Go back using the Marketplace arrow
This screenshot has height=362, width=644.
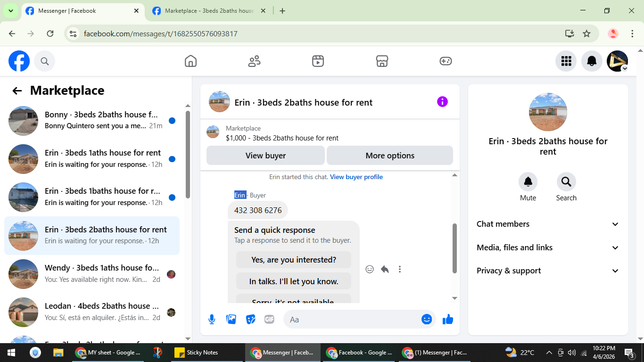click(x=17, y=91)
